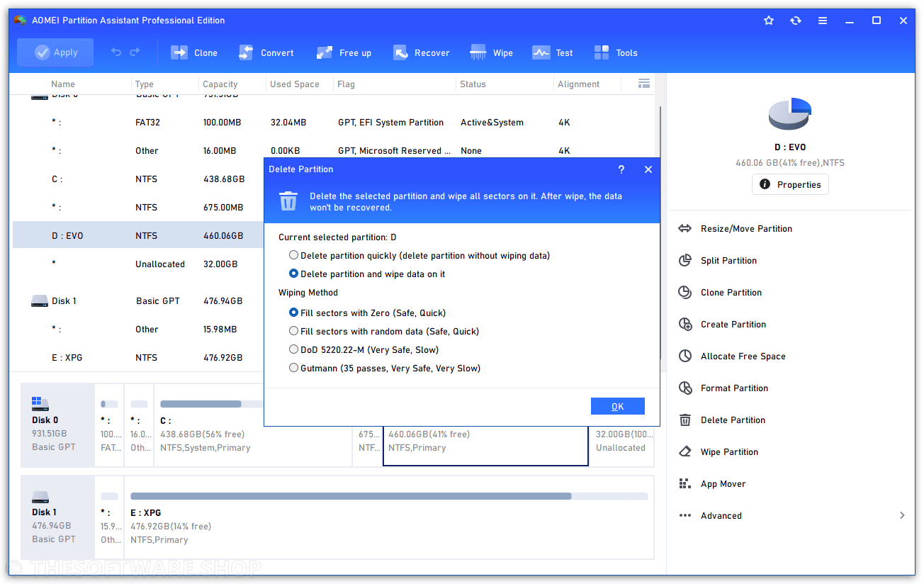
Task: Open the Clone tool
Action: point(194,52)
